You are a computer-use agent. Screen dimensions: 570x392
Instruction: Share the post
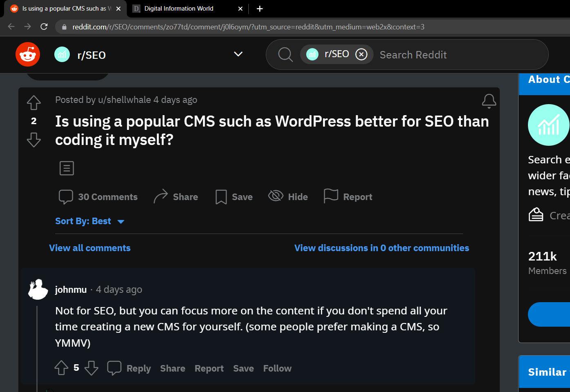coord(176,196)
